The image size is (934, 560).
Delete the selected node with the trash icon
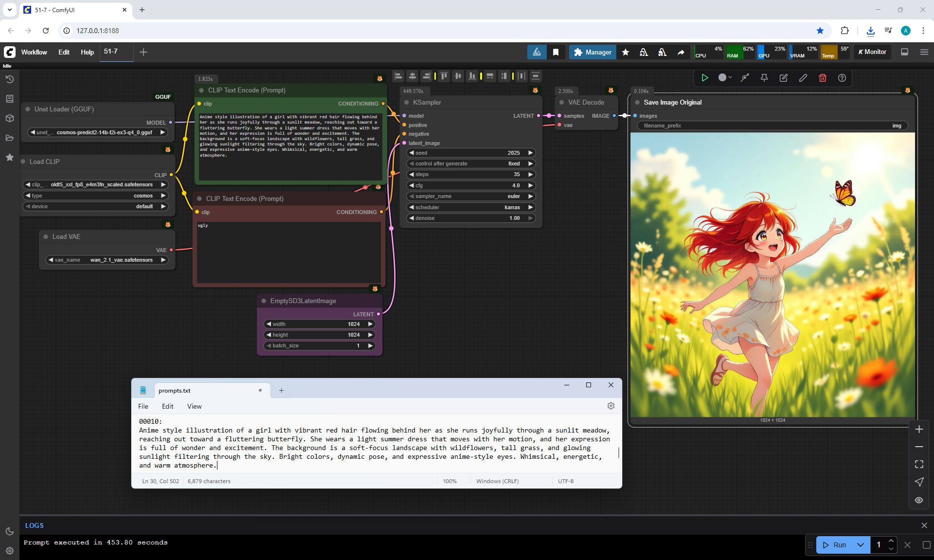pos(823,78)
